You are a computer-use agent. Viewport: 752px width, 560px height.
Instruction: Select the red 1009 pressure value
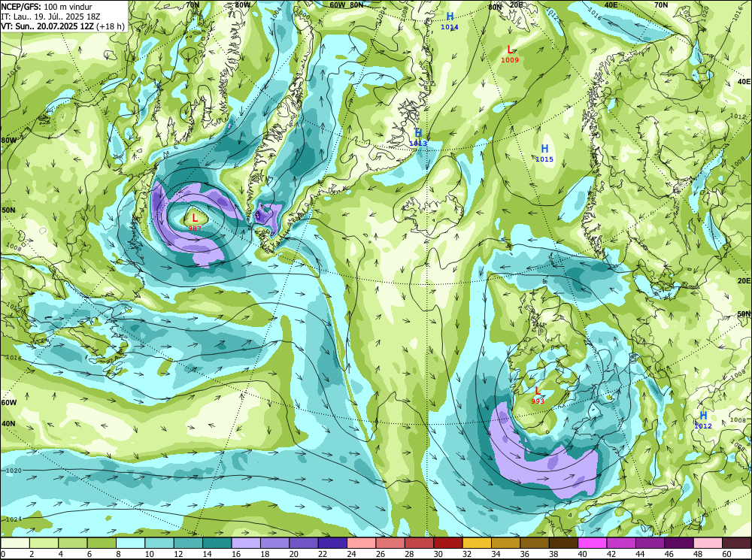(510, 60)
